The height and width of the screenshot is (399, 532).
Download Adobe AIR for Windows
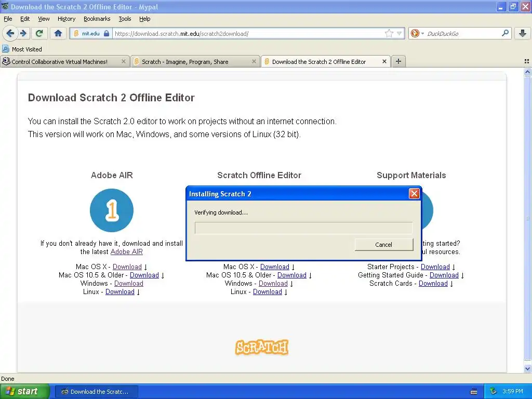(129, 283)
